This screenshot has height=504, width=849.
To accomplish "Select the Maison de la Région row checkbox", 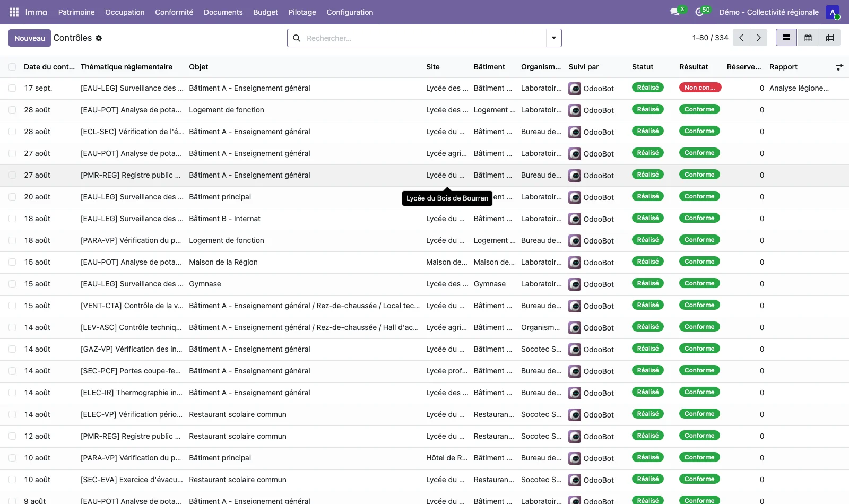I will [x=12, y=262].
